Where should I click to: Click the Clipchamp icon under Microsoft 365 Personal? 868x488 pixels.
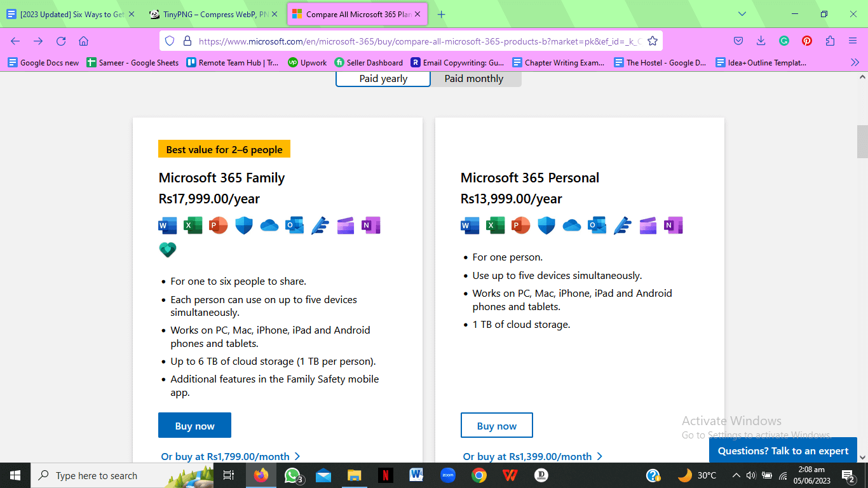coord(648,226)
